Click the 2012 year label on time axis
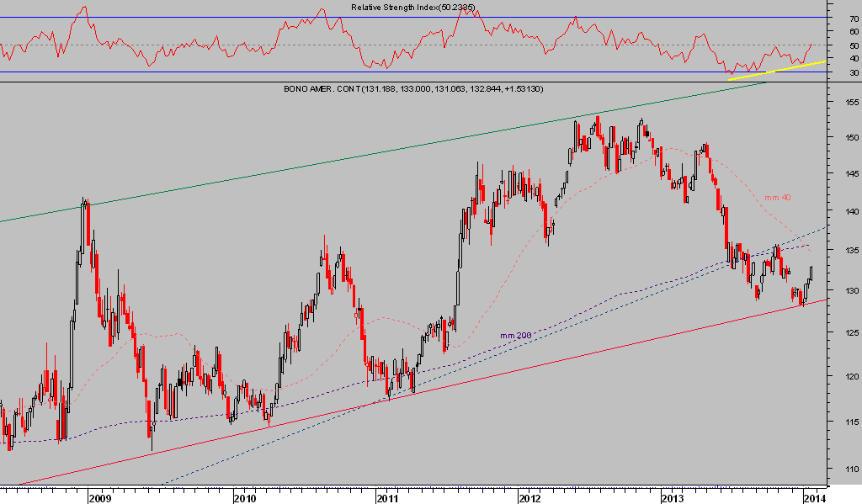This screenshot has width=862, height=504. click(529, 497)
